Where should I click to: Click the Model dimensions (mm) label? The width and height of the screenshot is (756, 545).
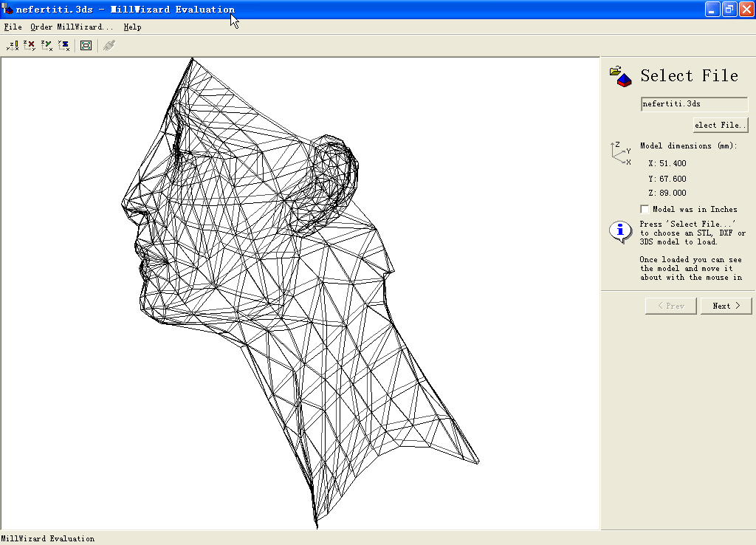coord(689,145)
